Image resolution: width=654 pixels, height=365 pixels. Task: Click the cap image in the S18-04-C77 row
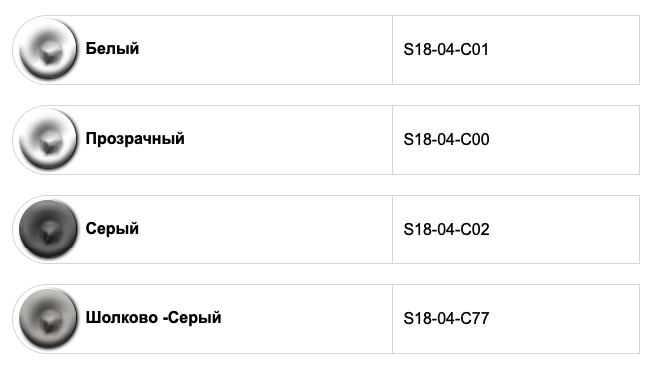48,319
